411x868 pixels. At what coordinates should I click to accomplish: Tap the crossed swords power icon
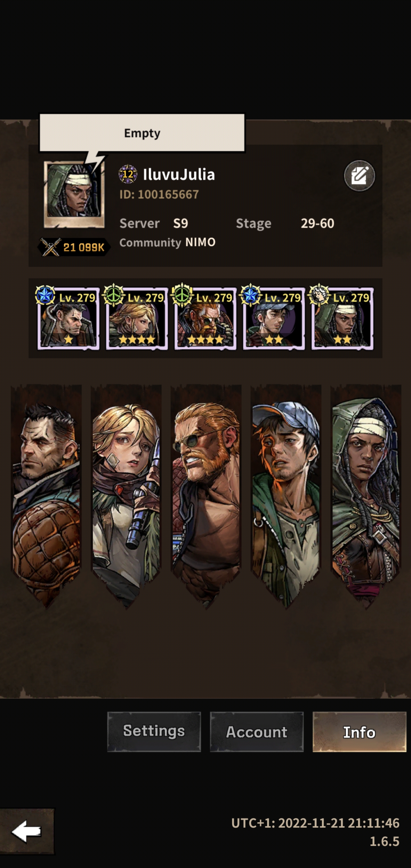(x=51, y=247)
